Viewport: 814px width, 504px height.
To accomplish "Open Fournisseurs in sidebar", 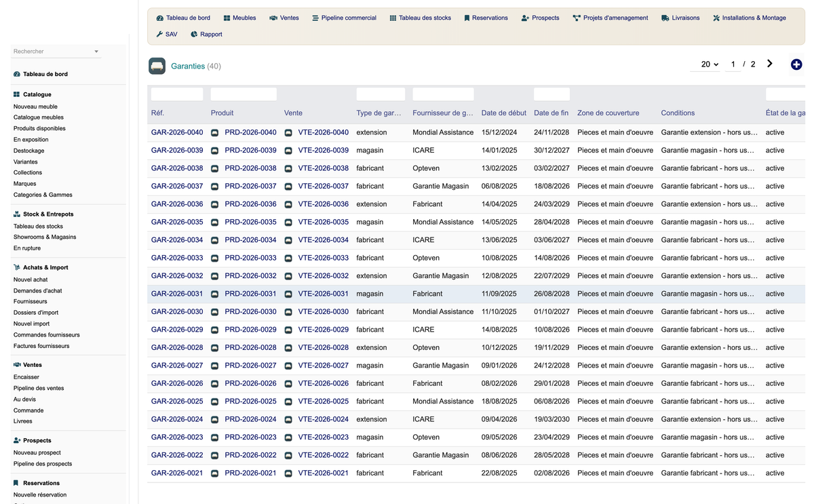I will pos(31,301).
